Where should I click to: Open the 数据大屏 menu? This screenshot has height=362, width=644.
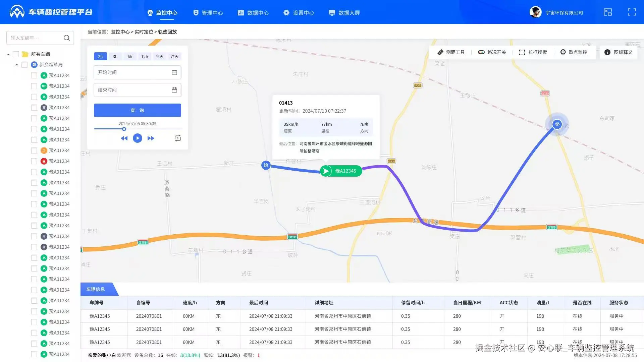pos(344,13)
